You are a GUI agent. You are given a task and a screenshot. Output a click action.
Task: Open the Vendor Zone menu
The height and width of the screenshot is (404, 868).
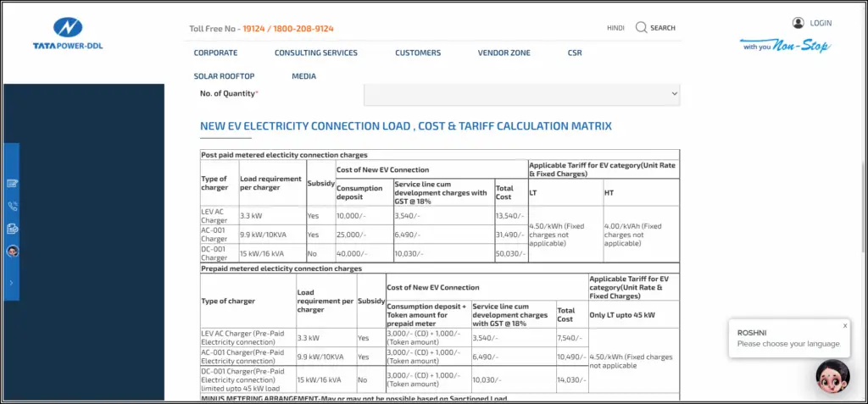[504, 53]
